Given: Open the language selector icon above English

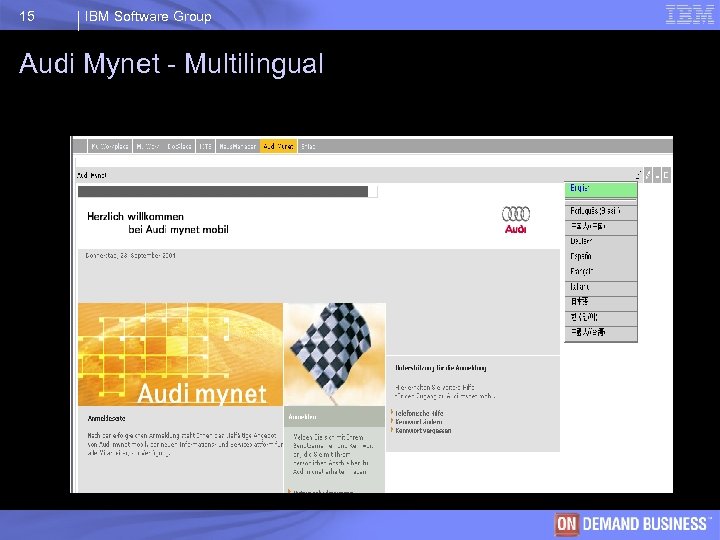Looking at the screenshot, I should [x=639, y=175].
